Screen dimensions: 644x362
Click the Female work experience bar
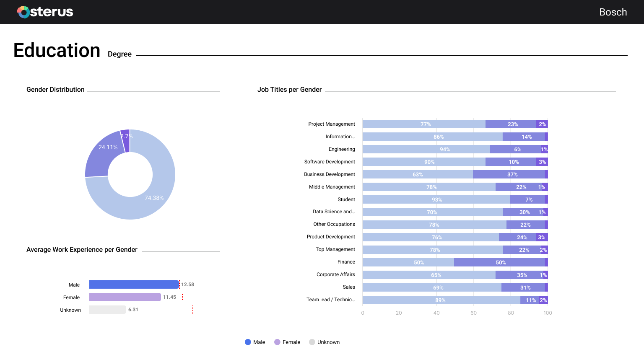coord(125,297)
